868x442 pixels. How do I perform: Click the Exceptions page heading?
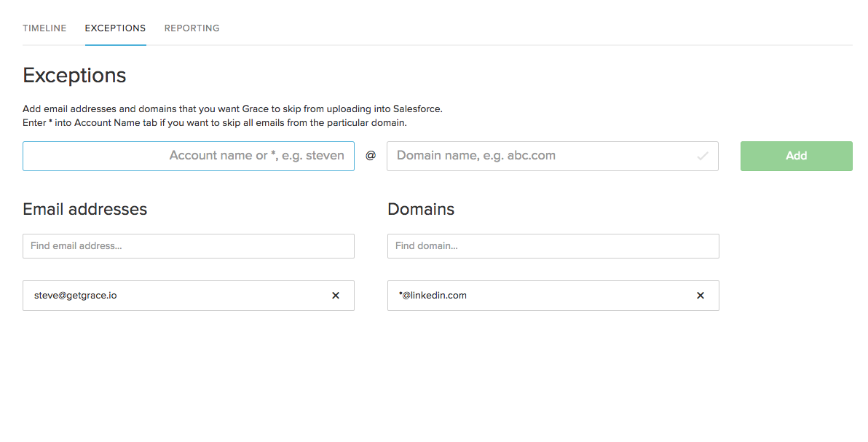(74, 75)
